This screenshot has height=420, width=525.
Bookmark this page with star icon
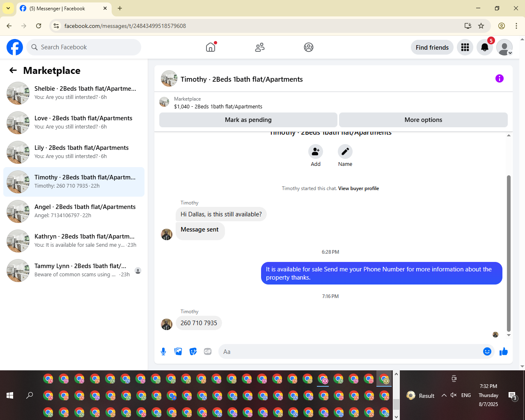coord(481,26)
